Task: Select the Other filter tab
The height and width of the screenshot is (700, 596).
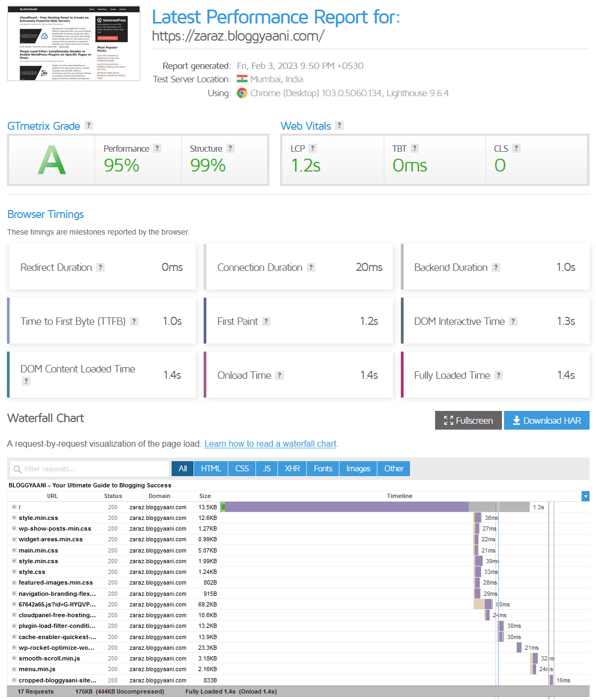Action: [x=394, y=469]
